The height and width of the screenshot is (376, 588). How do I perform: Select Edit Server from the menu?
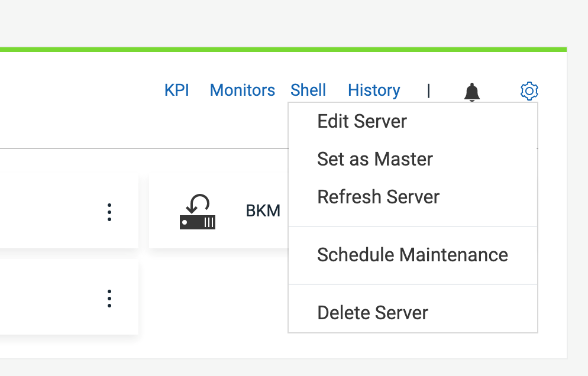click(x=362, y=122)
